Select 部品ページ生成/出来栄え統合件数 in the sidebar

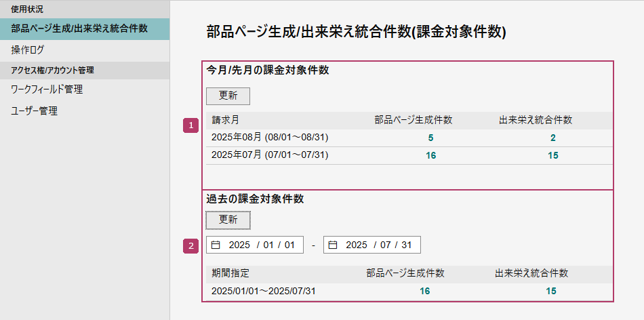(79, 29)
